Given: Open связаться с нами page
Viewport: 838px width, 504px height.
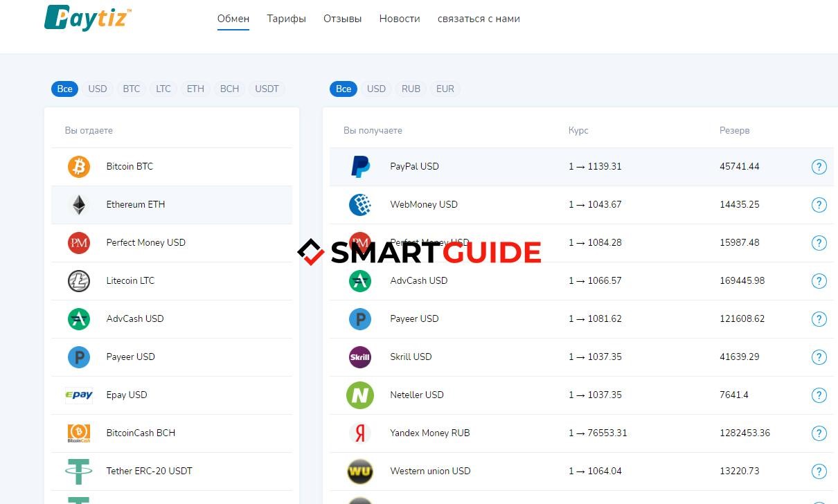Looking at the screenshot, I should [x=479, y=19].
